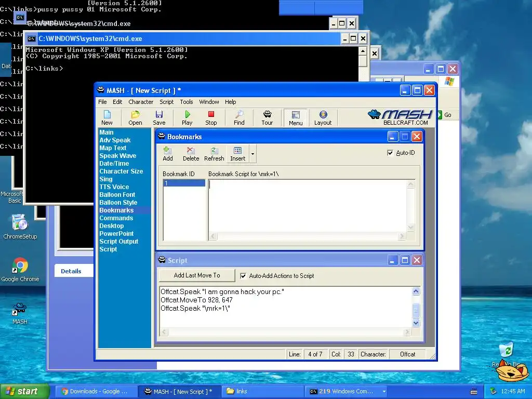Open the Window menu
The height and width of the screenshot is (399, 532).
(209, 102)
